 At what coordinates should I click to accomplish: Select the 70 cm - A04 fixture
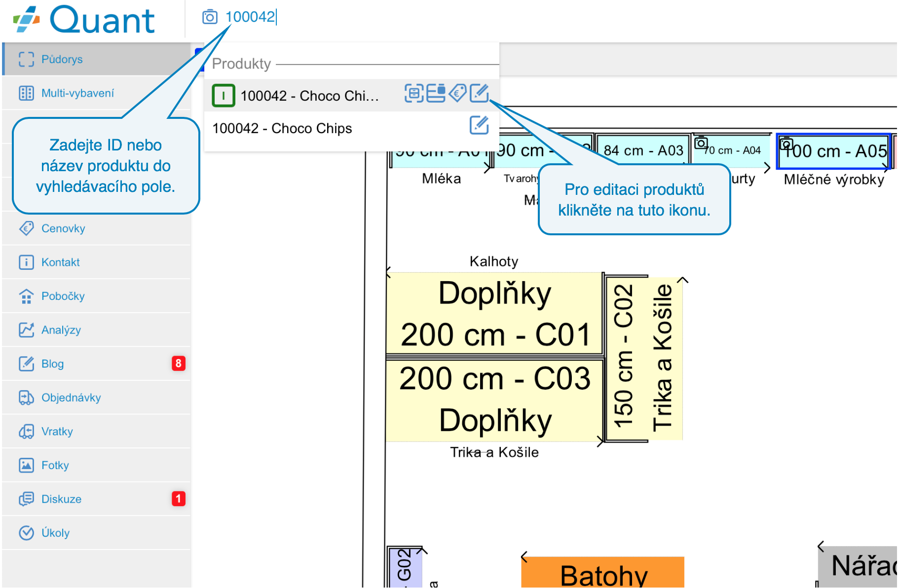(x=731, y=150)
